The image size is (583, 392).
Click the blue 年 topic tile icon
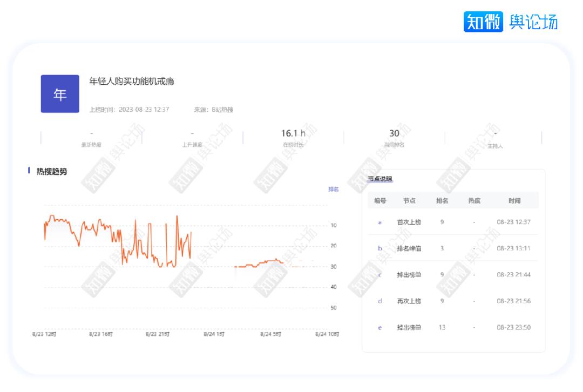[x=60, y=94]
